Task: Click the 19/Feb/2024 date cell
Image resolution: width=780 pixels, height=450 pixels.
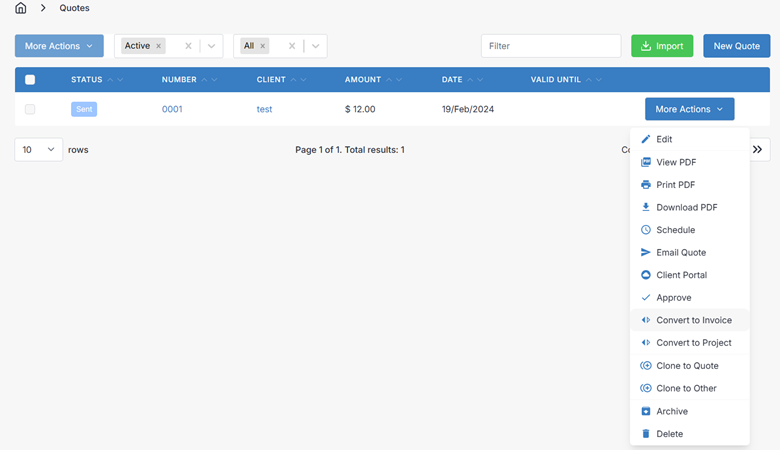Action: (x=468, y=109)
